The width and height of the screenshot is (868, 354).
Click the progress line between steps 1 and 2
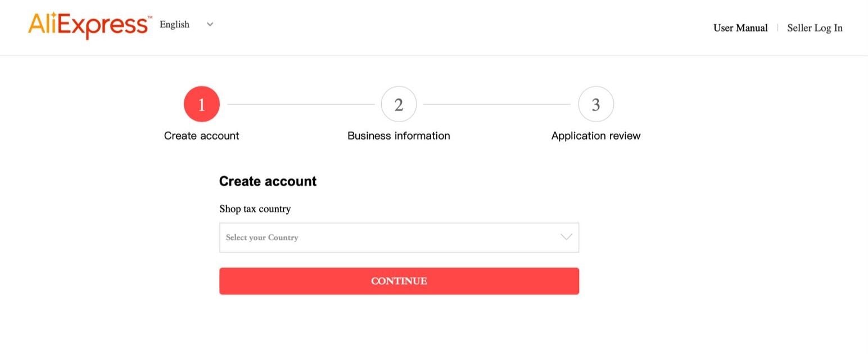tap(300, 104)
